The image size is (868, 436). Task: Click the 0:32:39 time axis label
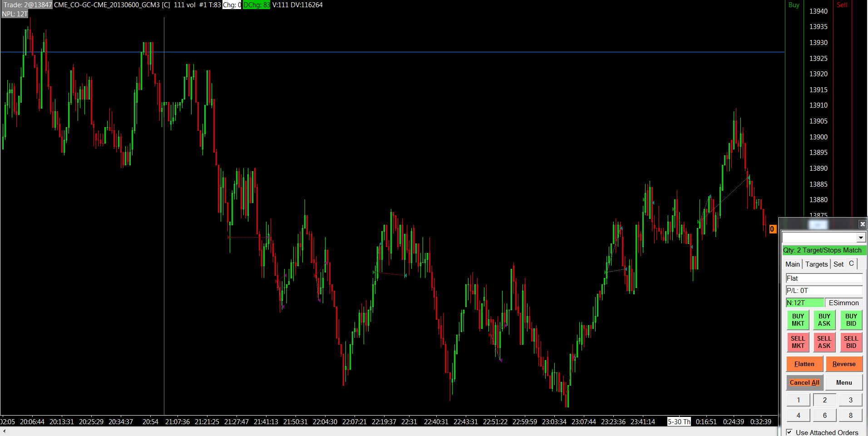[760, 421]
